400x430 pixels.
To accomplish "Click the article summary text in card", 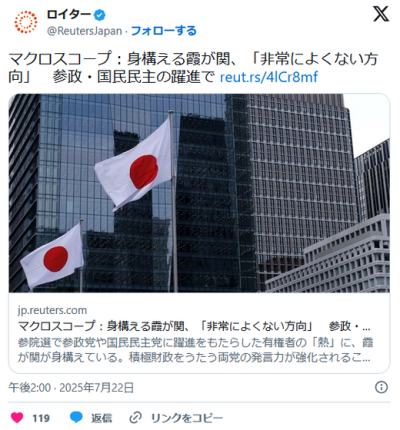I will click(195, 350).
